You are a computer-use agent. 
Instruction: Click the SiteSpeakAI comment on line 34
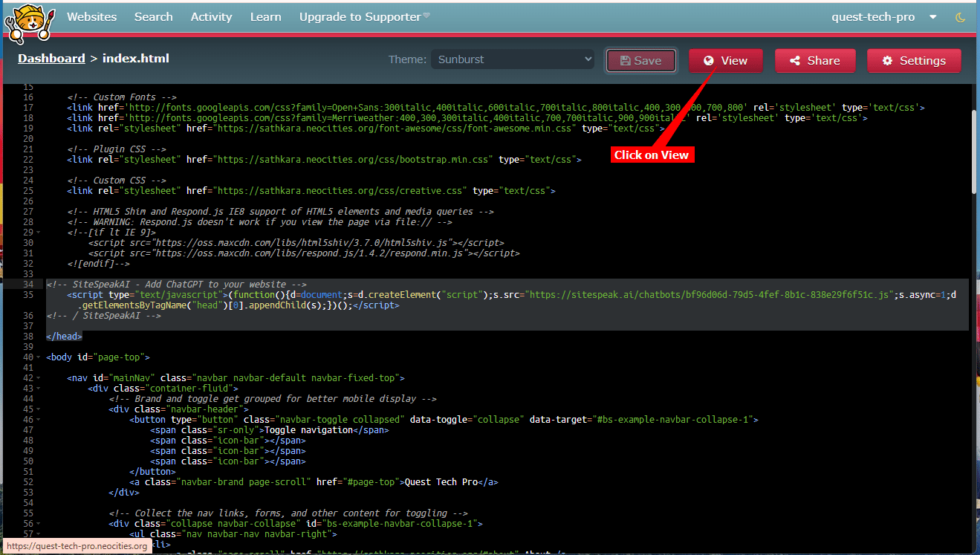[176, 285]
